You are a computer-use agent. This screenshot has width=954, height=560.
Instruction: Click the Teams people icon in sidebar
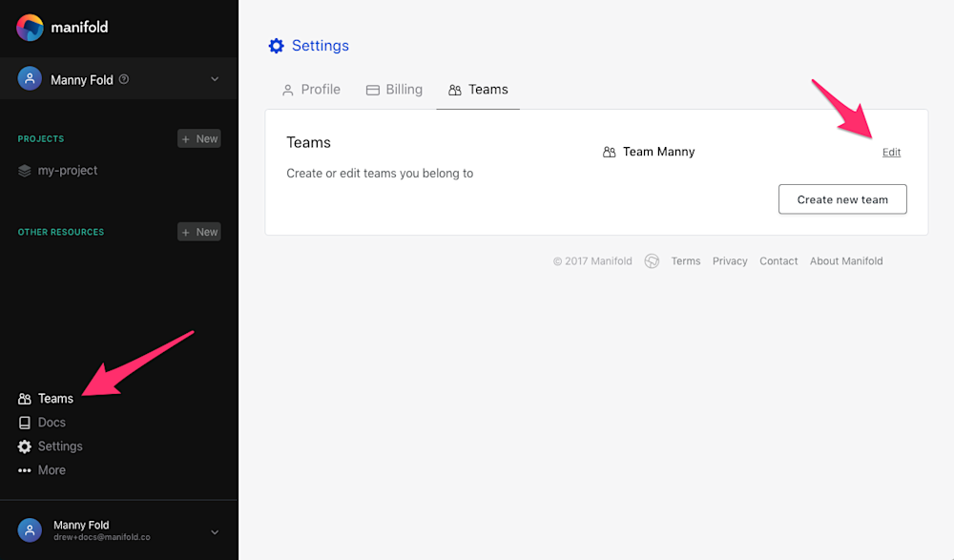click(25, 399)
